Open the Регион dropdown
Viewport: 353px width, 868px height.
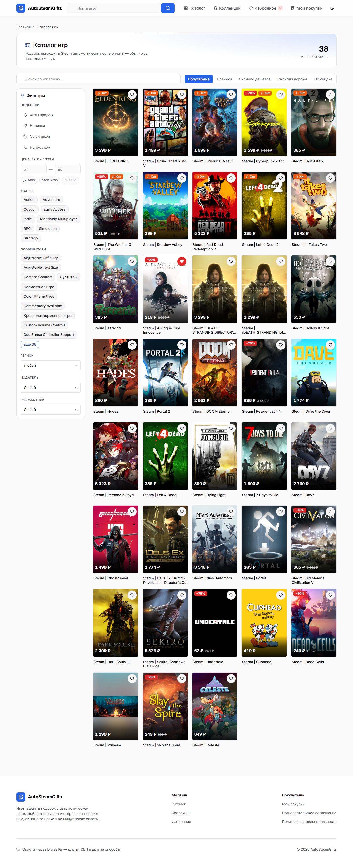(51, 365)
